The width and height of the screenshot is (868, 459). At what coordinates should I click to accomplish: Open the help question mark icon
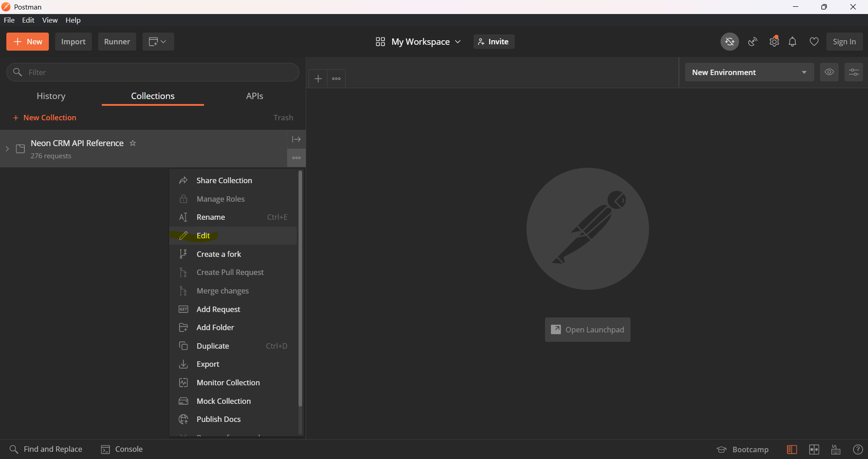pyautogui.click(x=858, y=450)
